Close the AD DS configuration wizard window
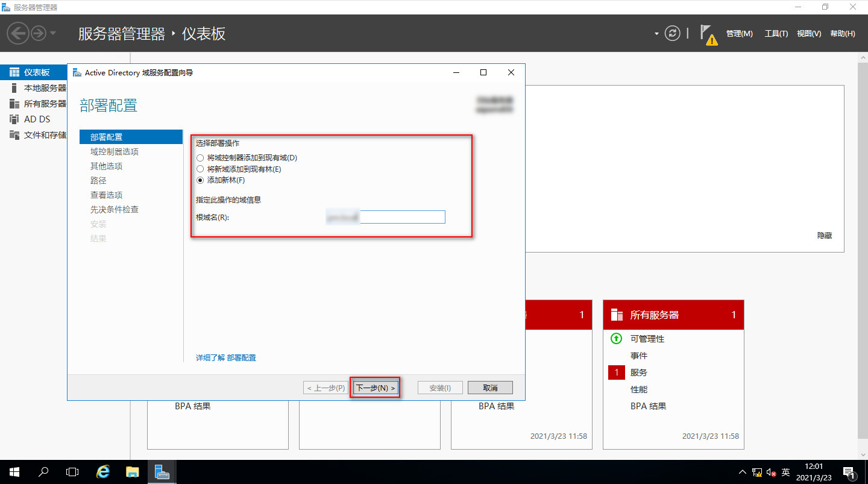This screenshot has height=484, width=868. [x=511, y=72]
